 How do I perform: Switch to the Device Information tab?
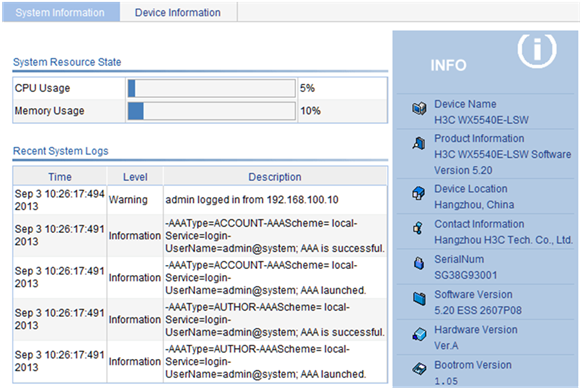(x=178, y=13)
